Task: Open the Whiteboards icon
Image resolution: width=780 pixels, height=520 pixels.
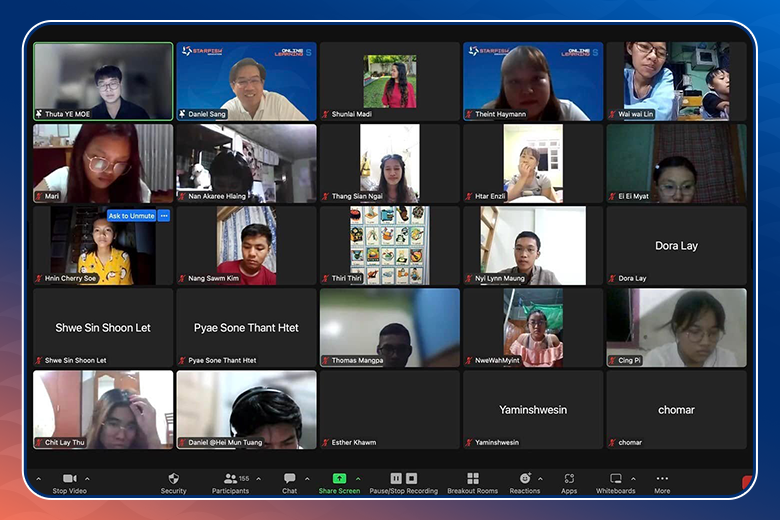Action: 615,479
